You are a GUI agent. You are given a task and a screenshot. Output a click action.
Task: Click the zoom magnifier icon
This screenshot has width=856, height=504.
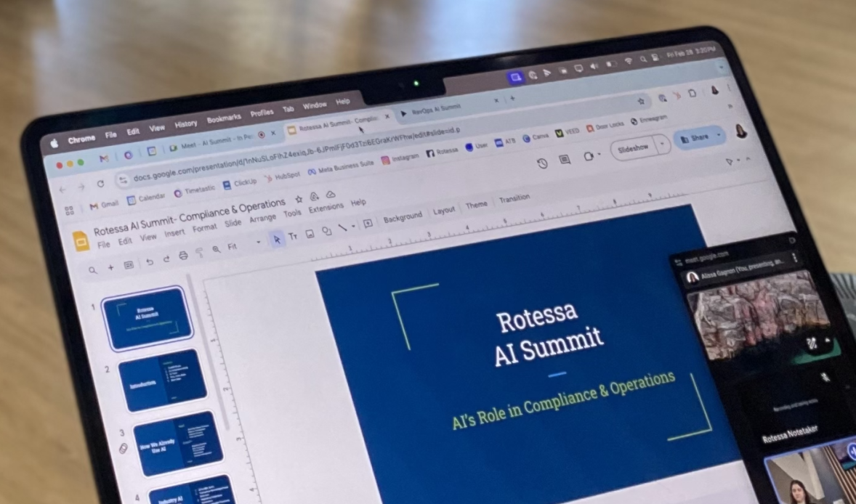pyautogui.click(x=217, y=249)
